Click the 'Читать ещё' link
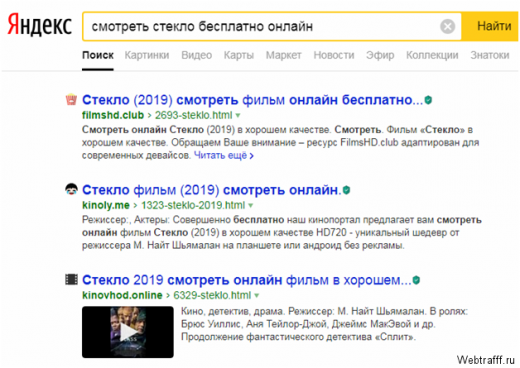This screenshot has height=368, width=520. pyautogui.click(x=224, y=155)
